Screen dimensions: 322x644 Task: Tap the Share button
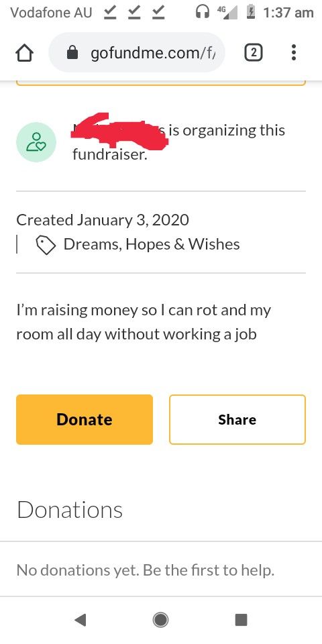[237, 419]
